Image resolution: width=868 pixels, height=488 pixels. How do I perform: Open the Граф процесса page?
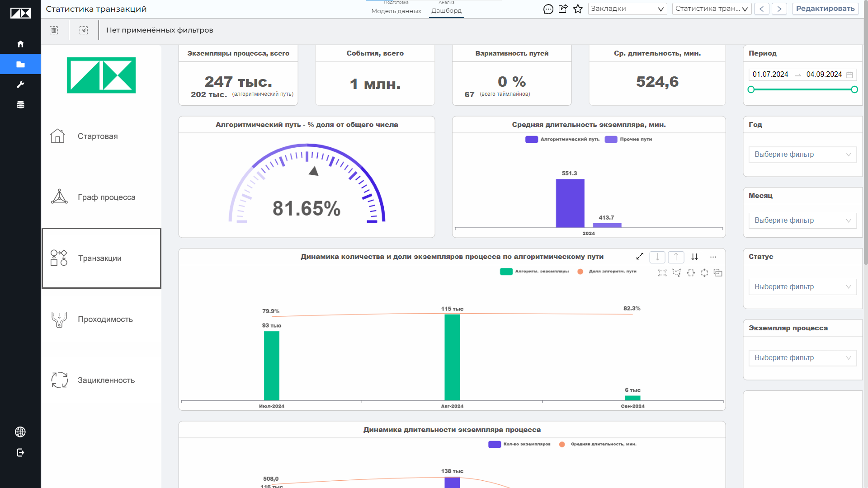[x=101, y=197]
